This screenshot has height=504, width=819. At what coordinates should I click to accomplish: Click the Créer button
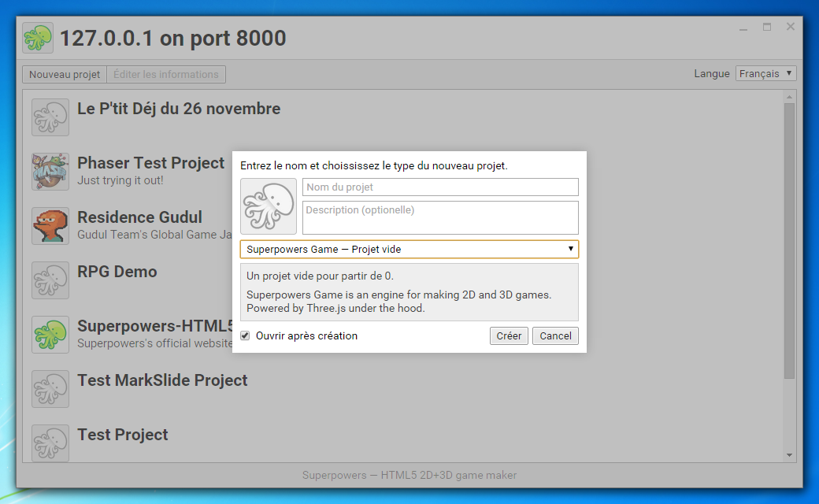tap(509, 335)
